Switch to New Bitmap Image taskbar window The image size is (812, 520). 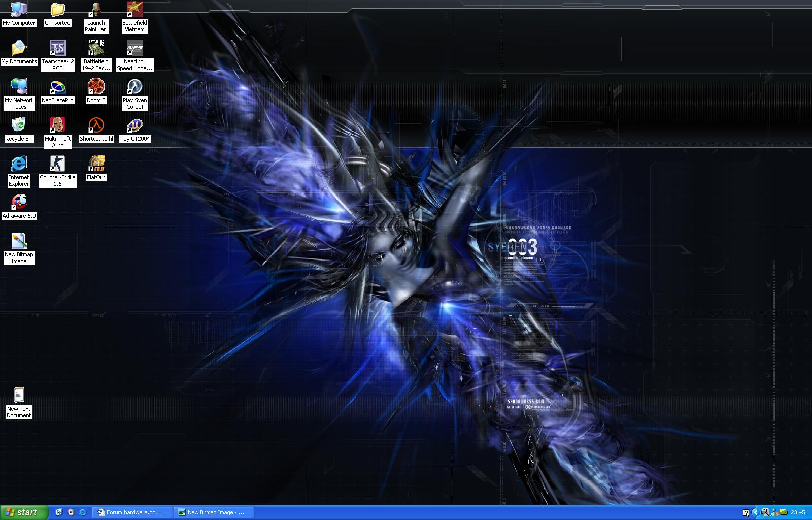(x=213, y=512)
